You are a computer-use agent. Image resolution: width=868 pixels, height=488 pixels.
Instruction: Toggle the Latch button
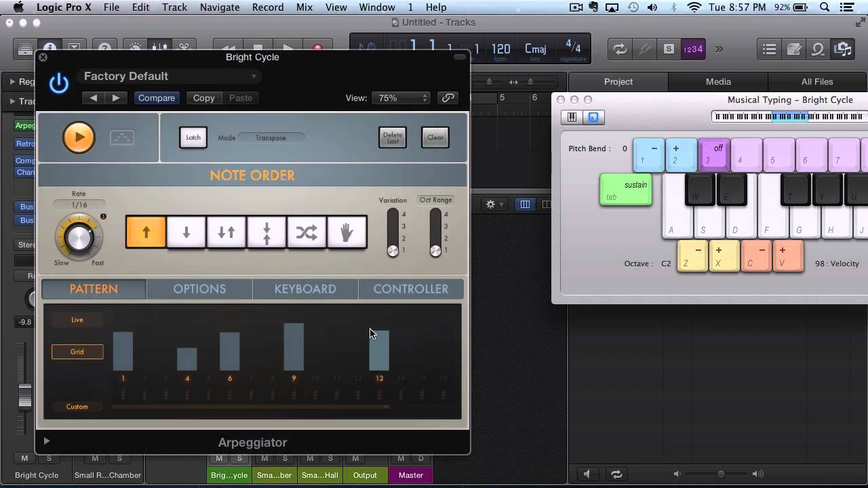point(193,138)
